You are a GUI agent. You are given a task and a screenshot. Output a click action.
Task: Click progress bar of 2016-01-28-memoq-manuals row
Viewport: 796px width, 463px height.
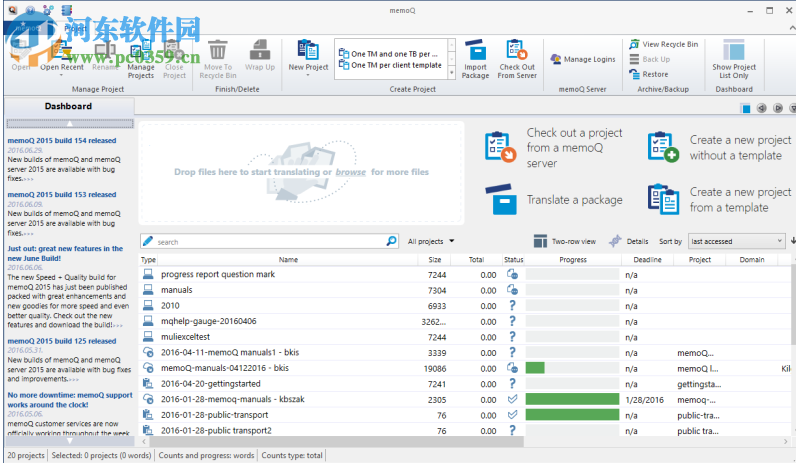click(x=572, y=399)
